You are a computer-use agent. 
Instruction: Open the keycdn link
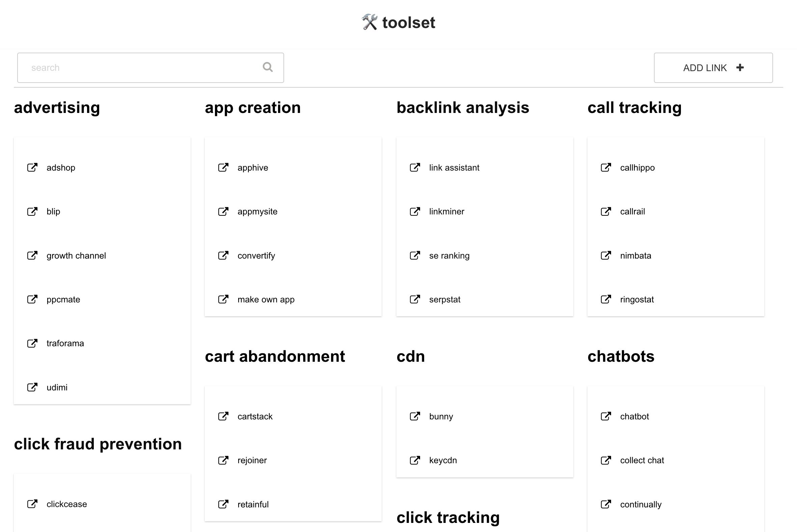click(443, 461)
